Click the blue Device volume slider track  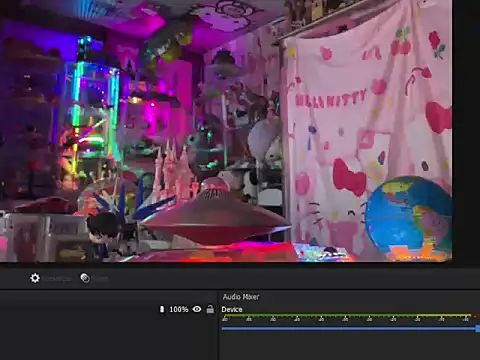(x=348, y=329)
